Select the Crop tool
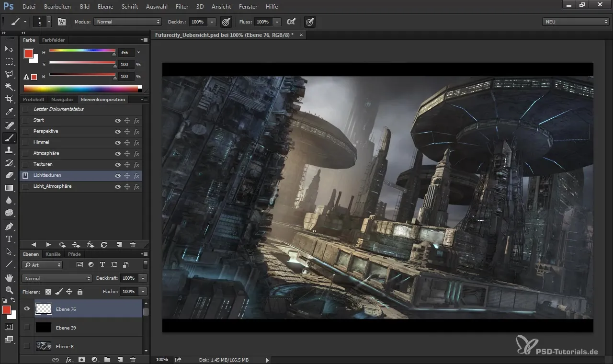Viewport: 613px width, 364px height. point(9,99)
